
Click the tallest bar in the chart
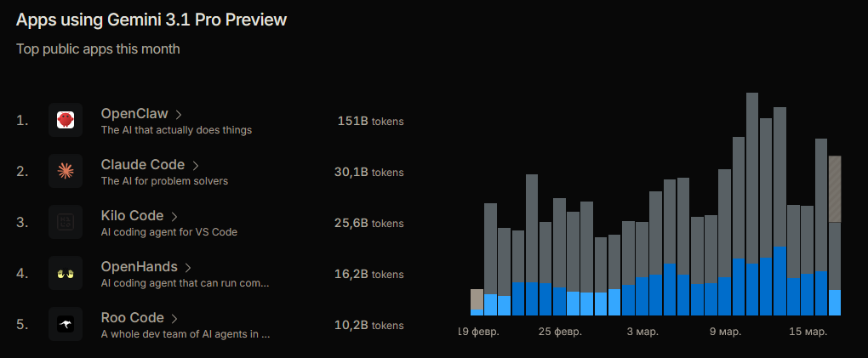point(751,204)
